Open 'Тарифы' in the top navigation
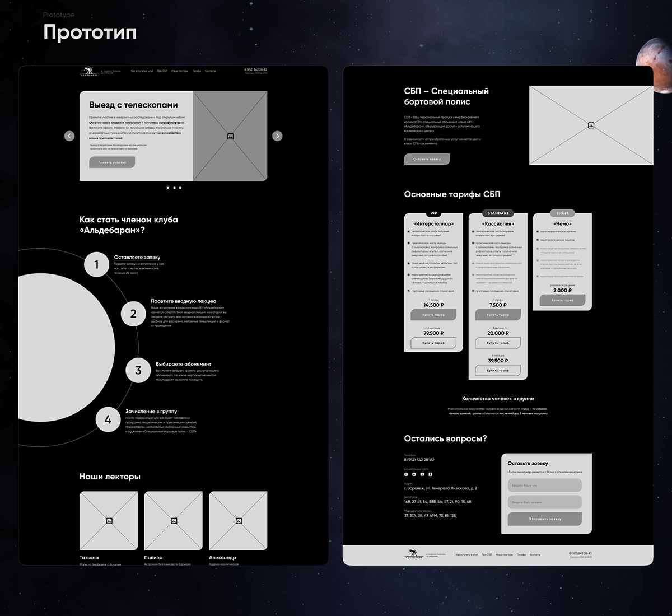The height and width of the screenshot is (616, 672). (197, 71)
